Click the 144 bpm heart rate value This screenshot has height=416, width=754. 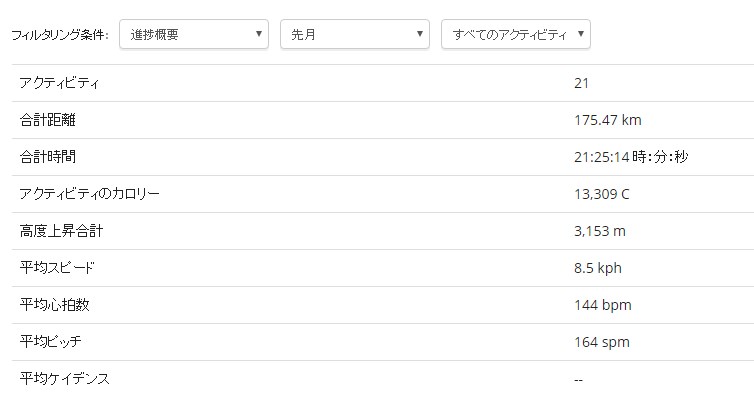click(x=603, y=305)
